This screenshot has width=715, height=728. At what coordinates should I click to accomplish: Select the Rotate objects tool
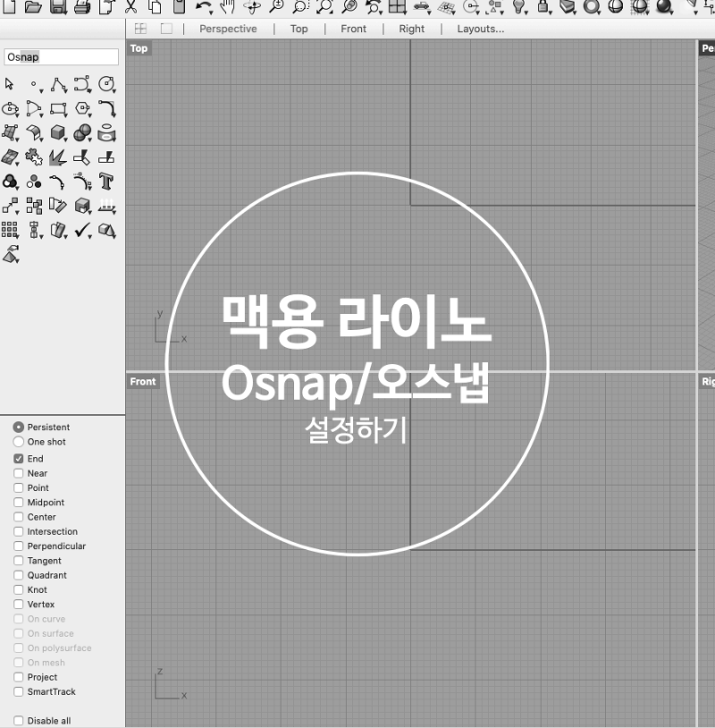(x=58, y=205)
